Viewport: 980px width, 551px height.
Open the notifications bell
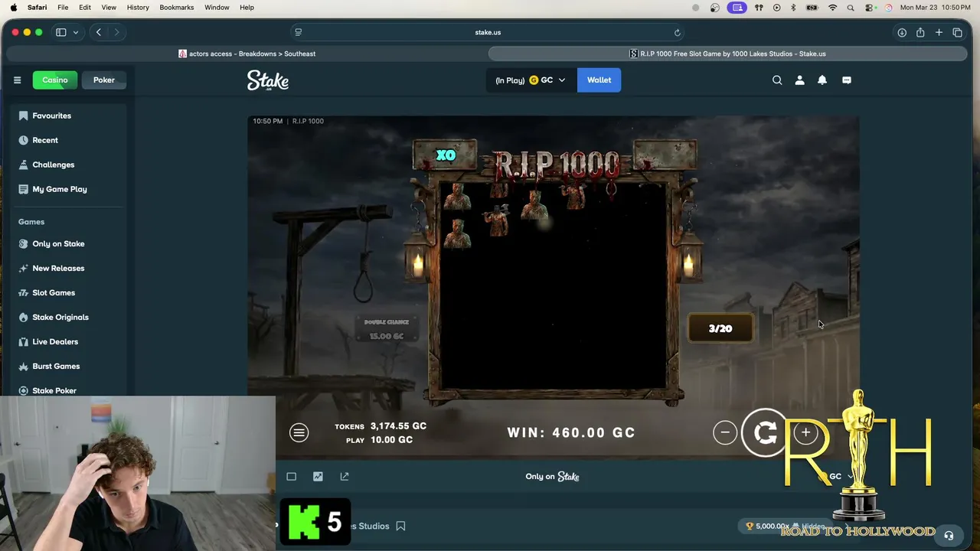[x=822, y=80]
